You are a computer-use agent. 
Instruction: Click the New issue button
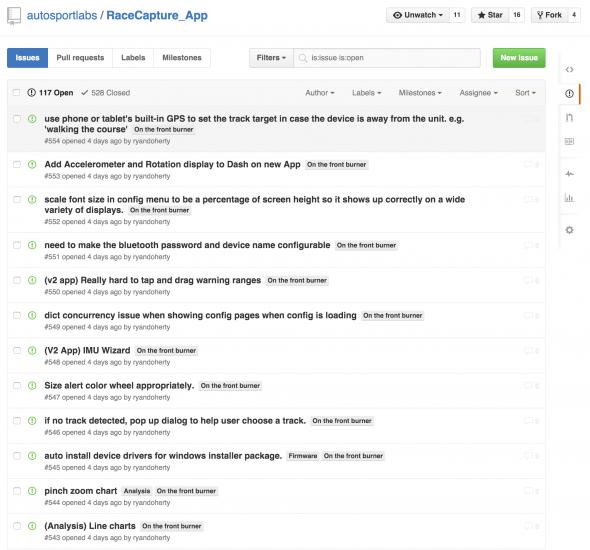519,58
